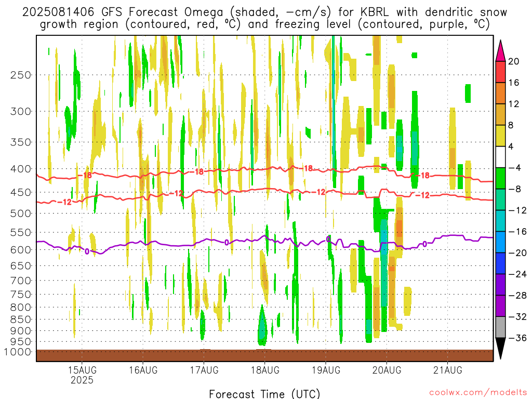The width and height of the screenshot is (532, 399).
Task: Click the gray colorbar segment between -36 and -32
Action: pyautogui.click(x=500, y=327)
